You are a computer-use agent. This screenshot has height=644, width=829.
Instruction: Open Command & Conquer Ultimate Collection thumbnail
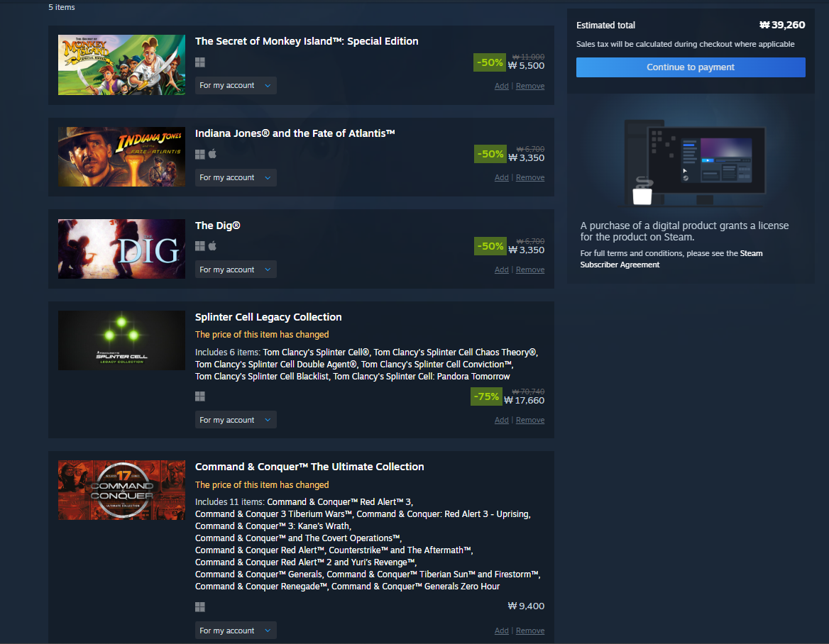tap(121, 489)
